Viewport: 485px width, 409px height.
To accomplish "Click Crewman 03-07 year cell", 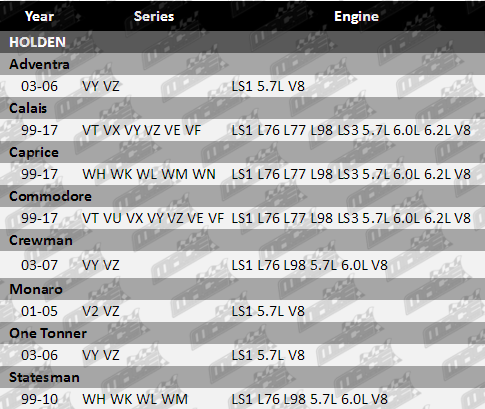I will pyautogui.click(x=39, y=265).
